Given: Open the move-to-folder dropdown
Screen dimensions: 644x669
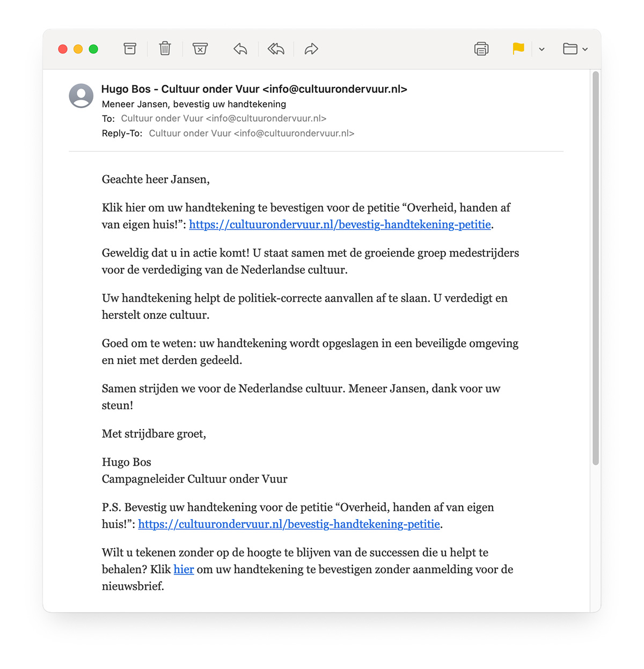Looking at the screenshot, I should pyautogui.click(x=570, y=48).
